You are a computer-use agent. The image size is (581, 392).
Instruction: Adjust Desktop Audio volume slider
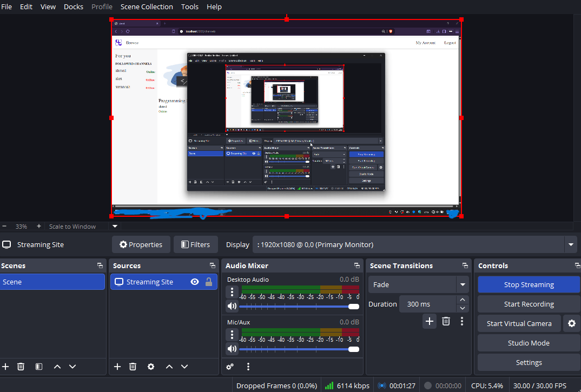(x=299, y=307)
